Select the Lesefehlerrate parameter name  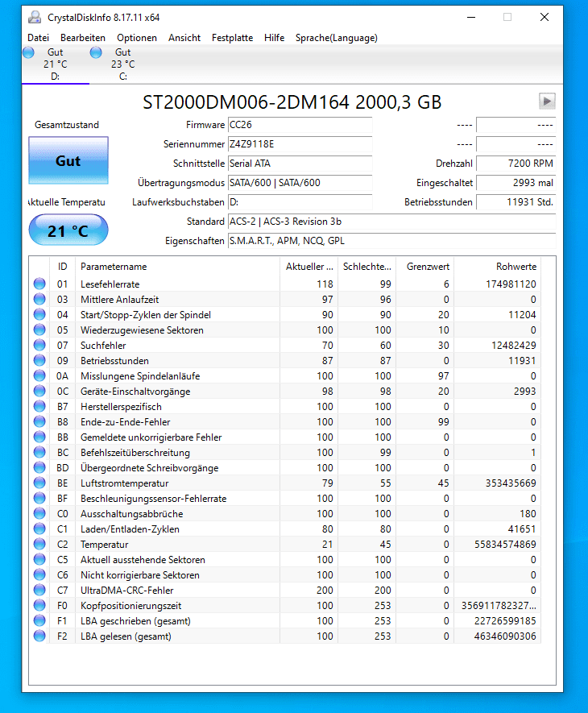[x=110, y=284]
